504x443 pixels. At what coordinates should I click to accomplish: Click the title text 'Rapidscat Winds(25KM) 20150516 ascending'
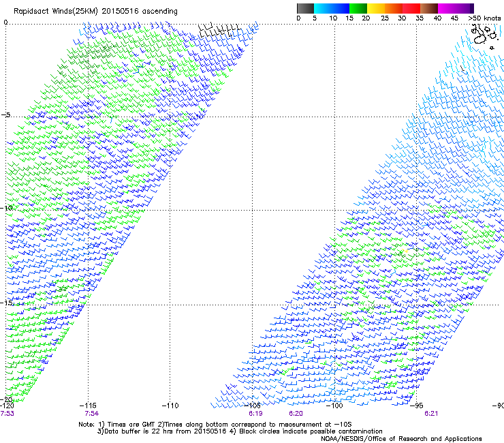[95, 12]
